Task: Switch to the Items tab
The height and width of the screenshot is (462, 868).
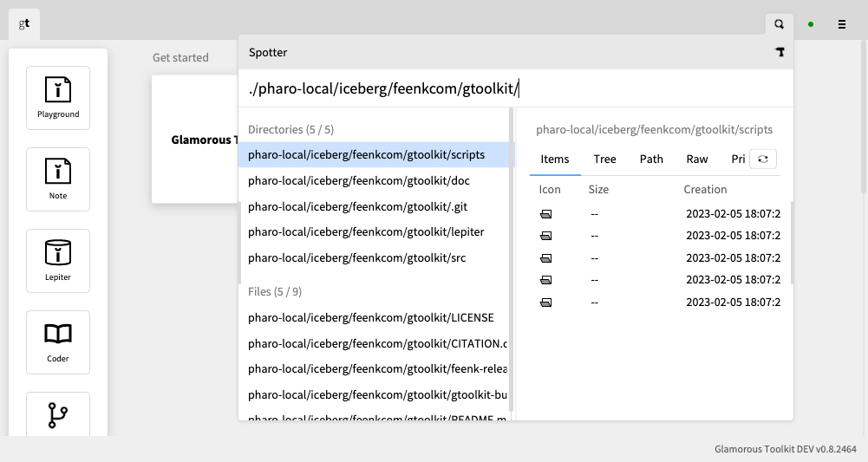Action: (x=555, y=159)
